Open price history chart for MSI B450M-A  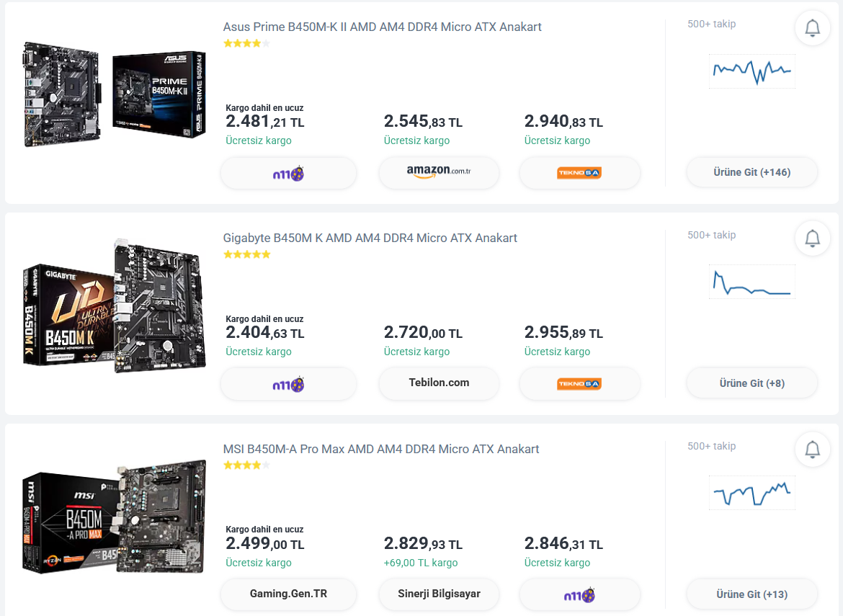[751, 493]
